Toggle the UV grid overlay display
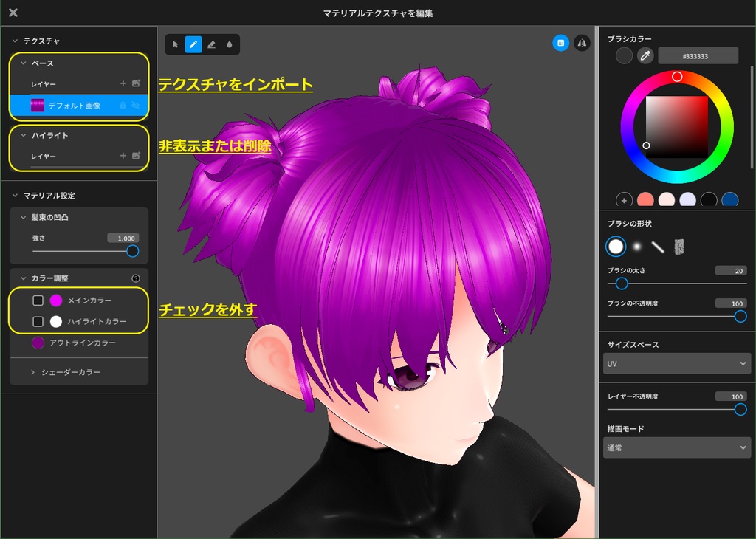756x539 pixels. 560,44
